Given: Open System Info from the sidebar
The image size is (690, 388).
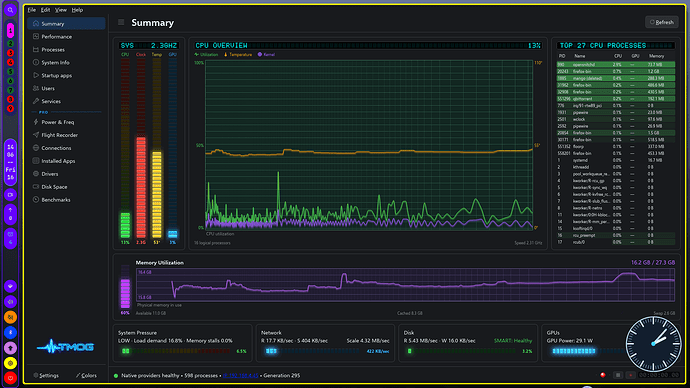Looking at the screenshot, I should 66,62.
